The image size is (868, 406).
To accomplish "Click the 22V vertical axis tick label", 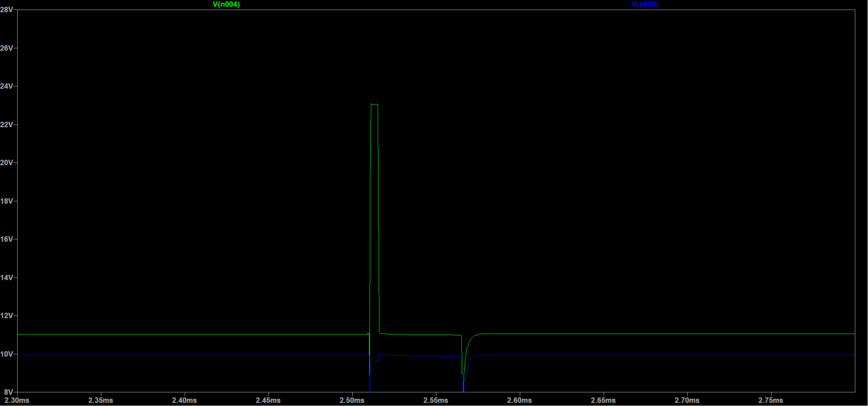I will click(x=6, y=124).
